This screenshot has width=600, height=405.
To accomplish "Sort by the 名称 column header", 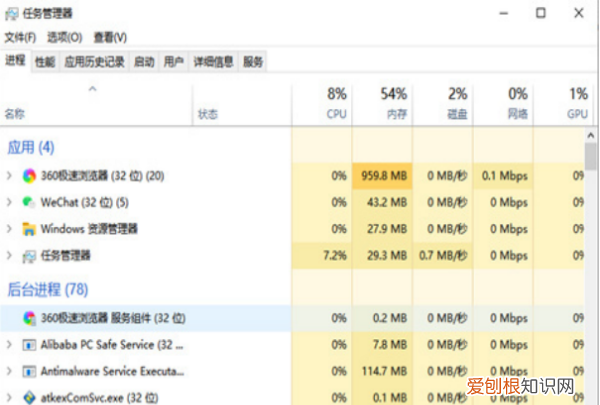I will click(x=96, y=104).
